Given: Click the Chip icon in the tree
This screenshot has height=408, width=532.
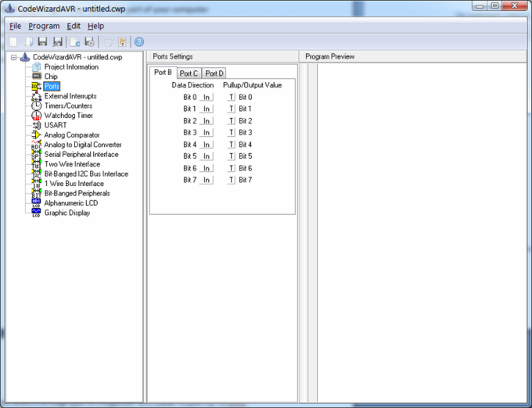Looking at the screenshot, I should (36, 77).
